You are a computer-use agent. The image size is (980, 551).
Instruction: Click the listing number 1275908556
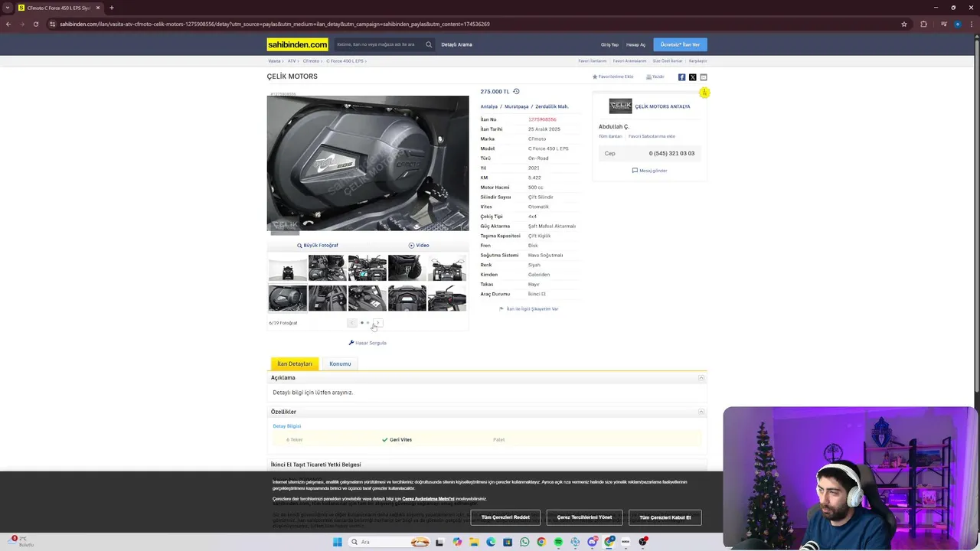pos(542,119)
